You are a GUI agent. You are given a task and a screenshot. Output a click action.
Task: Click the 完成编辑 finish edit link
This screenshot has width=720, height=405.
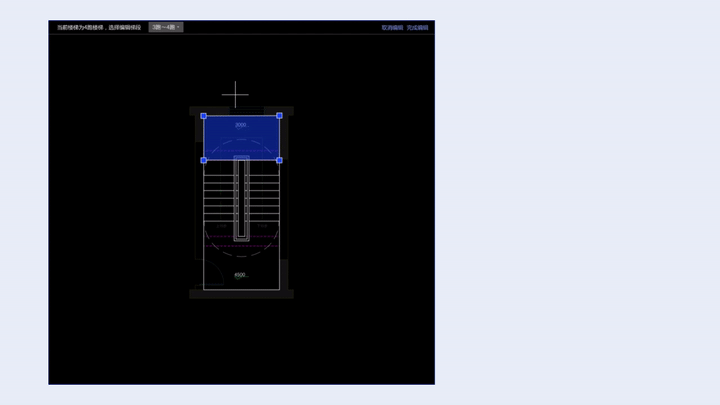pos(417,28)
